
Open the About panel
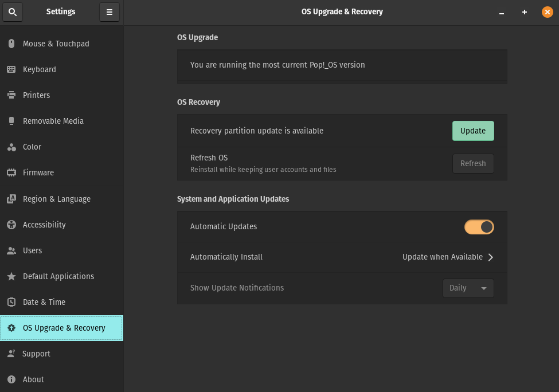pyautogui.click(x=33, y=379)
